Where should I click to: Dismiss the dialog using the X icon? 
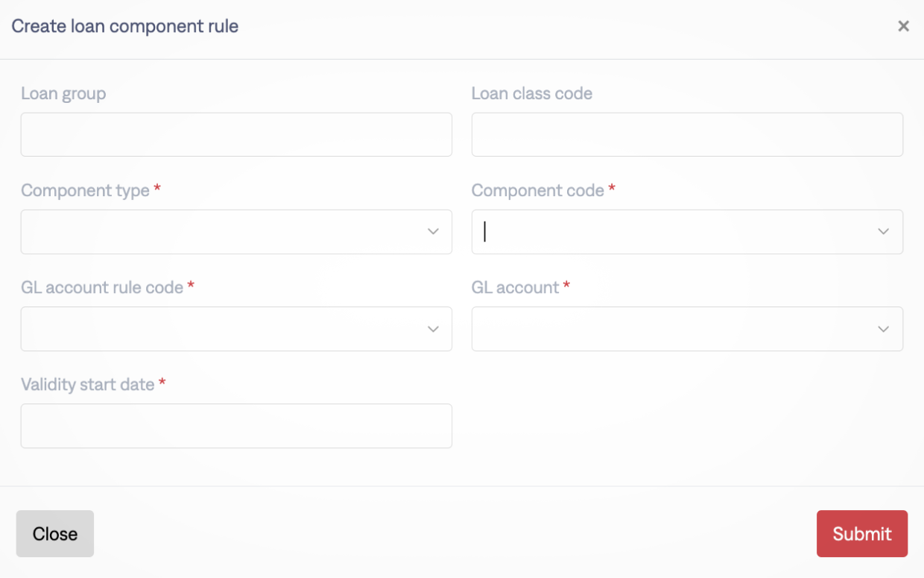[x=903, y=27]
